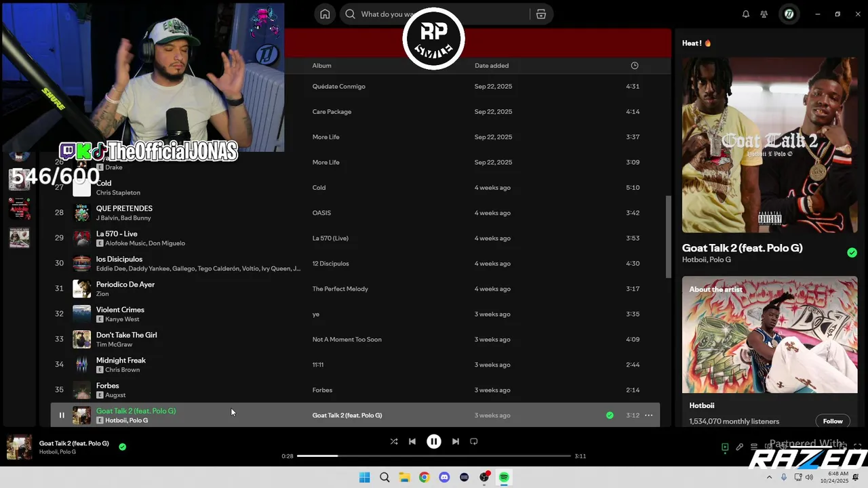The image size is (868, 488).
Task: Open volume control in system tray
Action: pos(808,477)
